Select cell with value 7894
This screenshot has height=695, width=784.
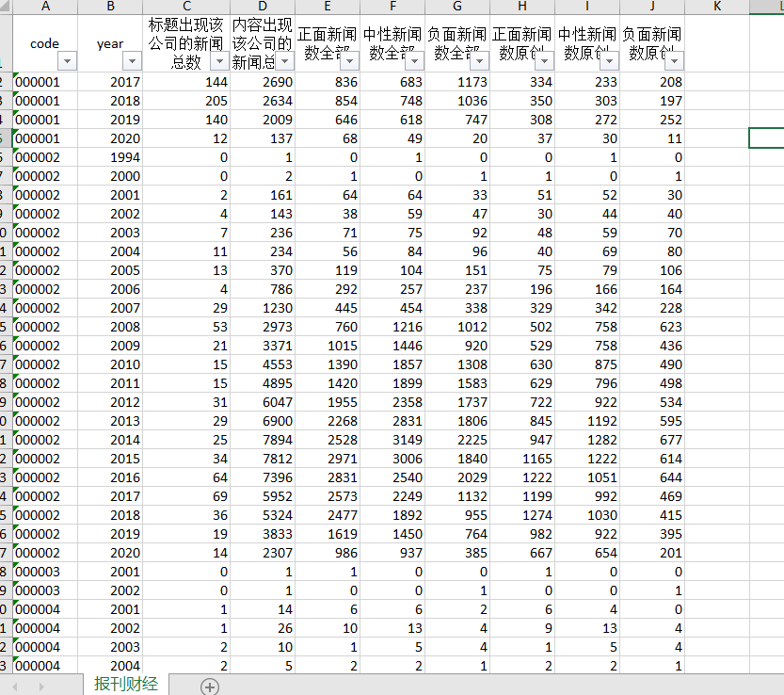click(263, 440)
